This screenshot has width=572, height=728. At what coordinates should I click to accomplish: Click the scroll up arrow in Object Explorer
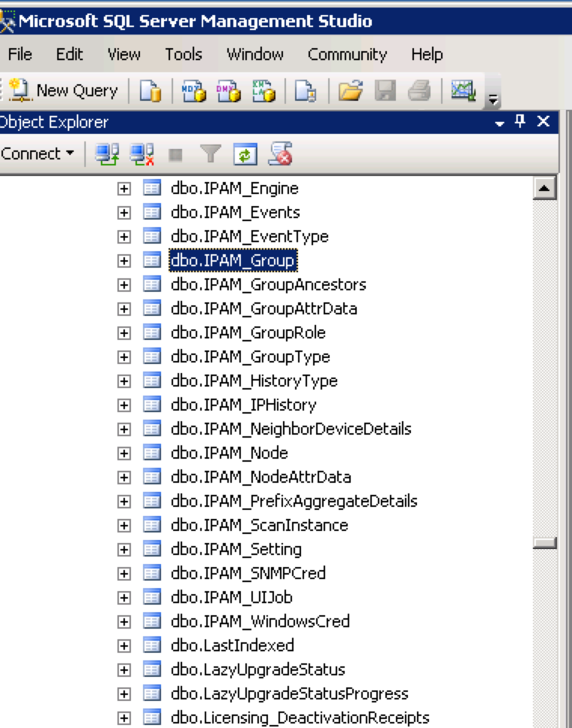tap(545, 188)
